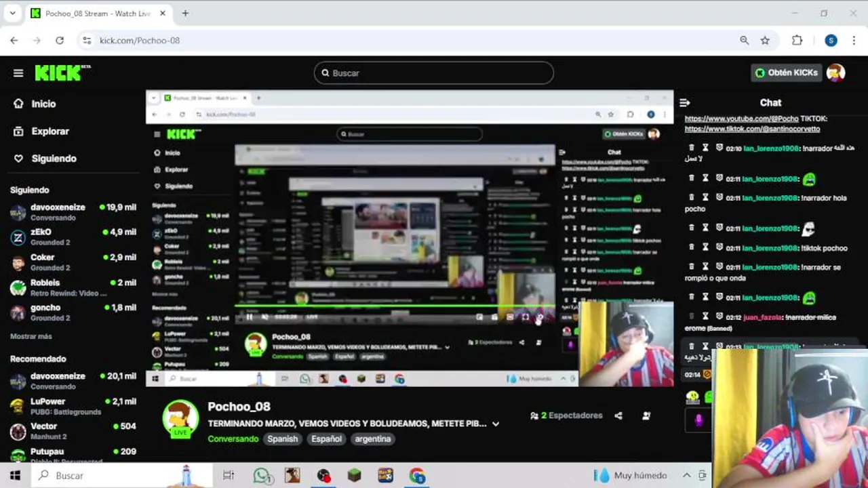Open the browser zoom magnifier icon
This screenshot has height=488, width=868.
[745, 41]
